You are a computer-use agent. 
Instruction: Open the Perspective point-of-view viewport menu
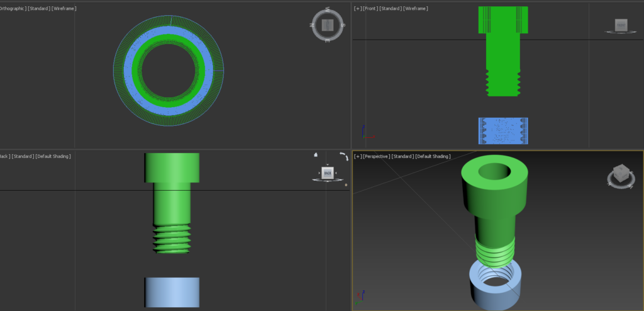point(377,156)
